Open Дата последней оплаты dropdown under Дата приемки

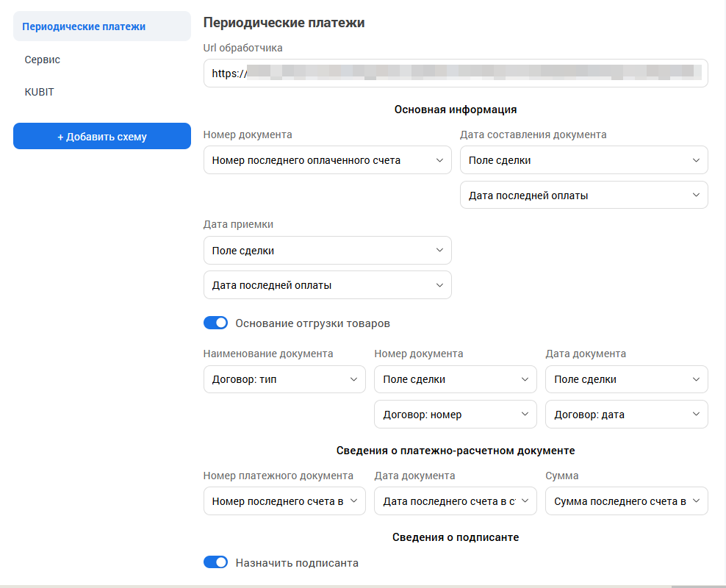(327, 285)
